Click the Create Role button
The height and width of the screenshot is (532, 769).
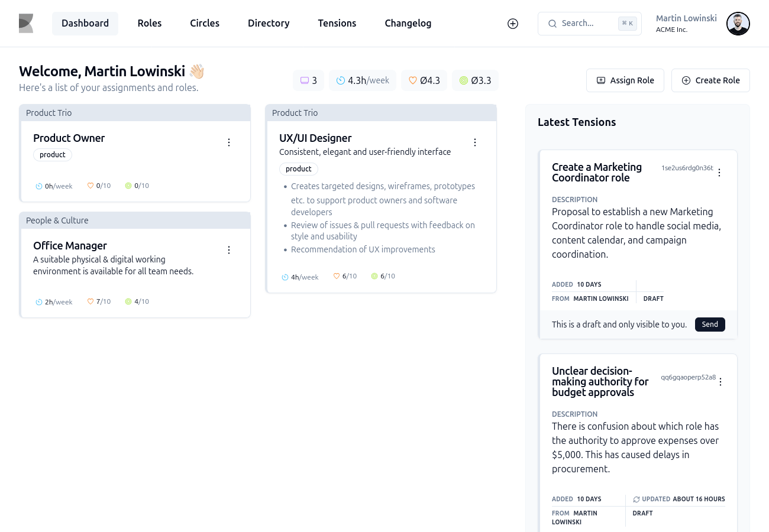(x=710, y=80)
